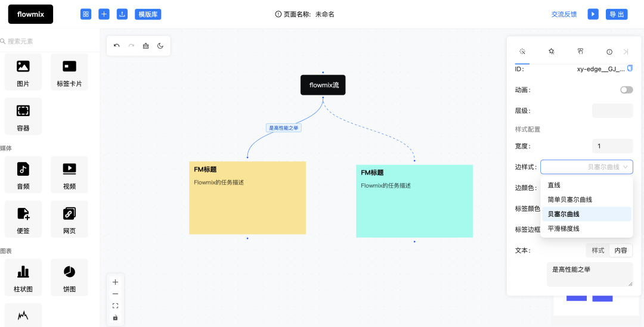
Task: Click the edge label text area
Action: (x=590, y=274)
